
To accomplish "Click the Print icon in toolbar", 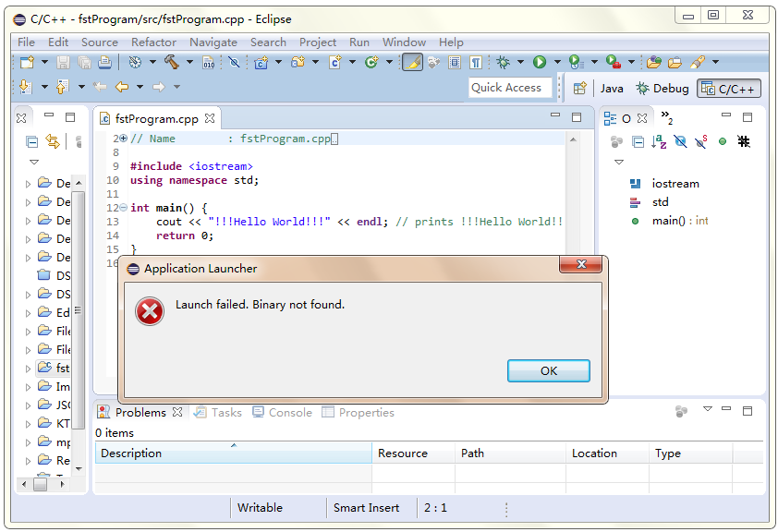I will pos(104,62).
